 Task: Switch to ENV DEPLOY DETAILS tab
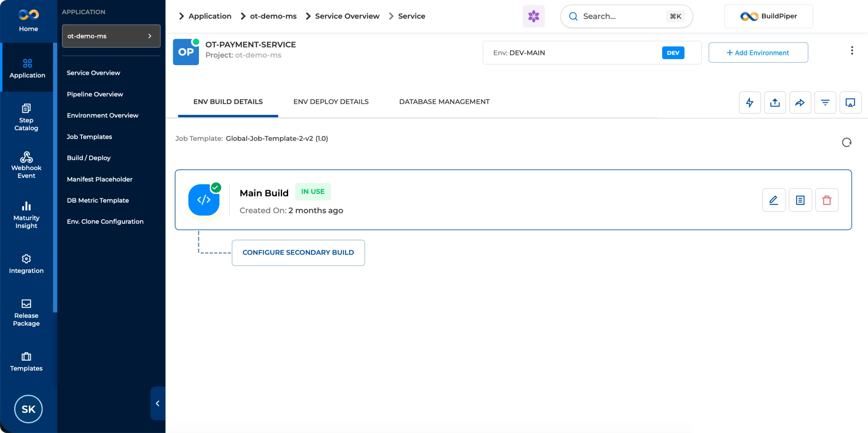[331, 102]
